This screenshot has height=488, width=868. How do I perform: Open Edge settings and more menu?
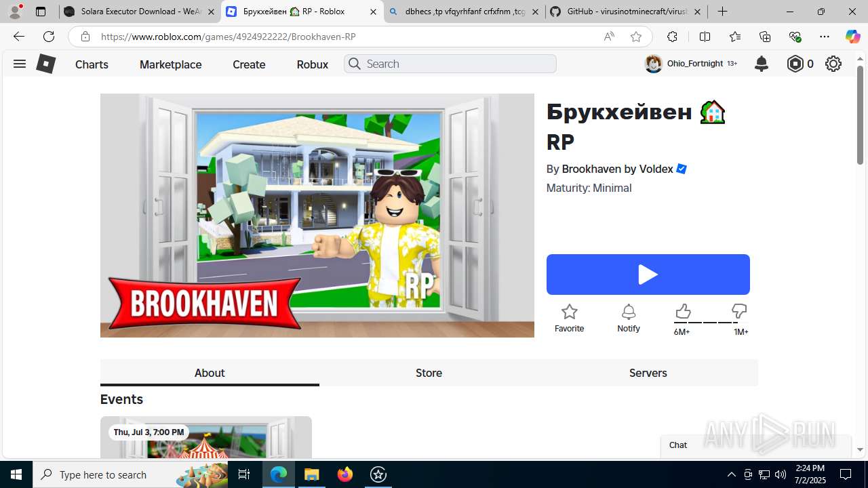(x=824, y=37)
